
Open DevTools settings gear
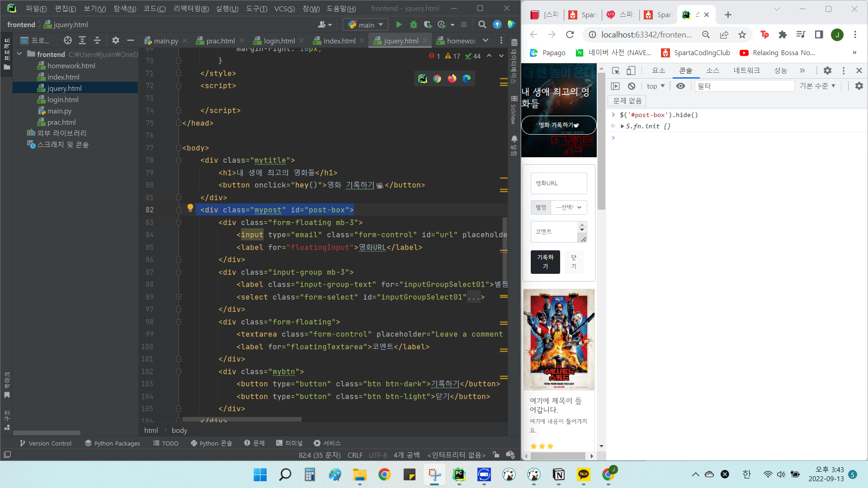[x=827, y=70]
